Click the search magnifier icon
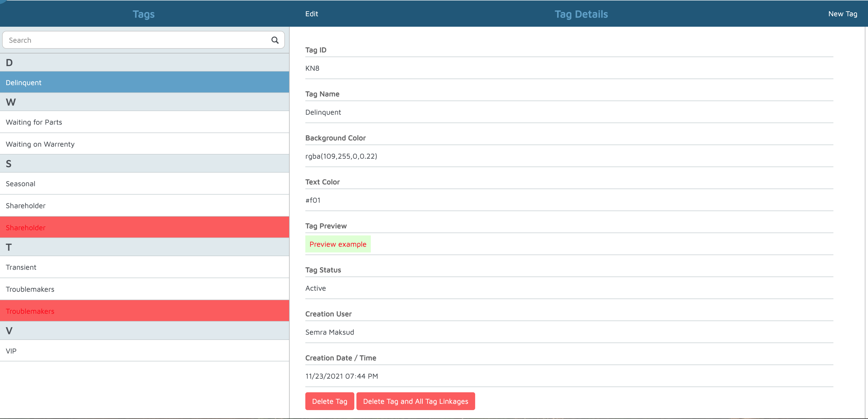The height and width of the screenshot is (419, 868). (x=275, y=40)
